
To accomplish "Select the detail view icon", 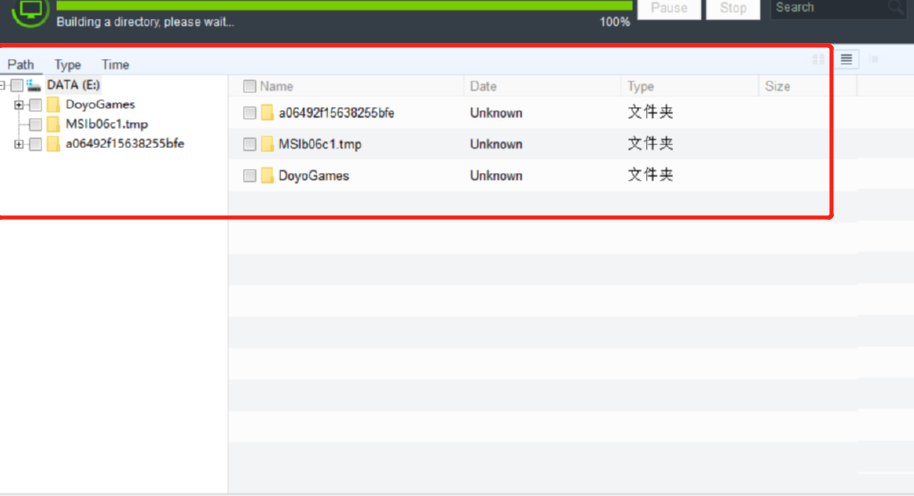I will click(874, 59).
